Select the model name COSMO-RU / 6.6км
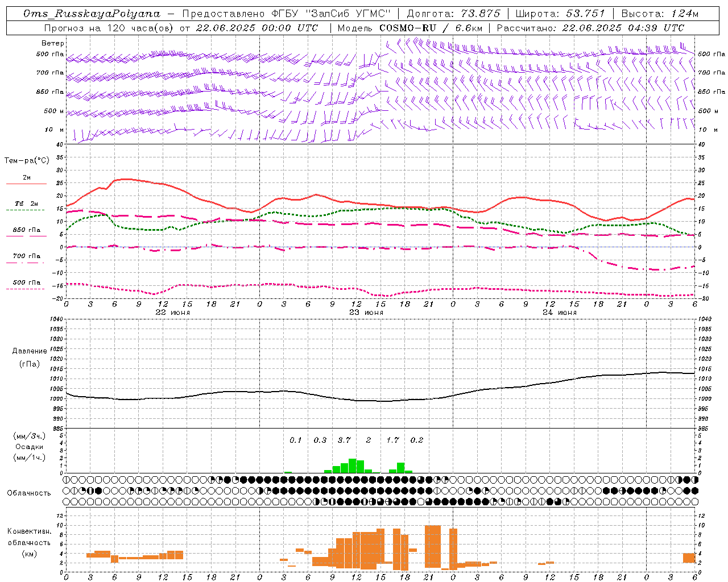Viewport: 728px width, 582px height. [x=431, y=28]
